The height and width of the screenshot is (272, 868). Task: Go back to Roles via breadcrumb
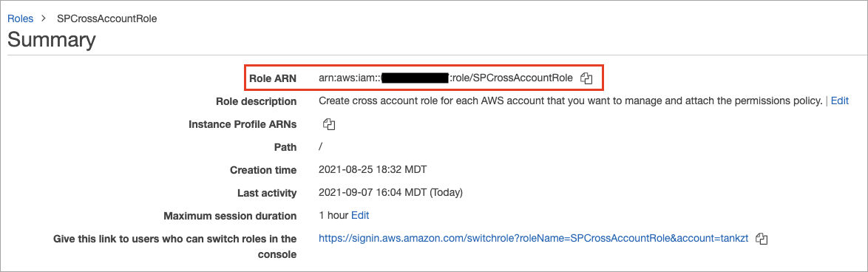coord(21,18)
